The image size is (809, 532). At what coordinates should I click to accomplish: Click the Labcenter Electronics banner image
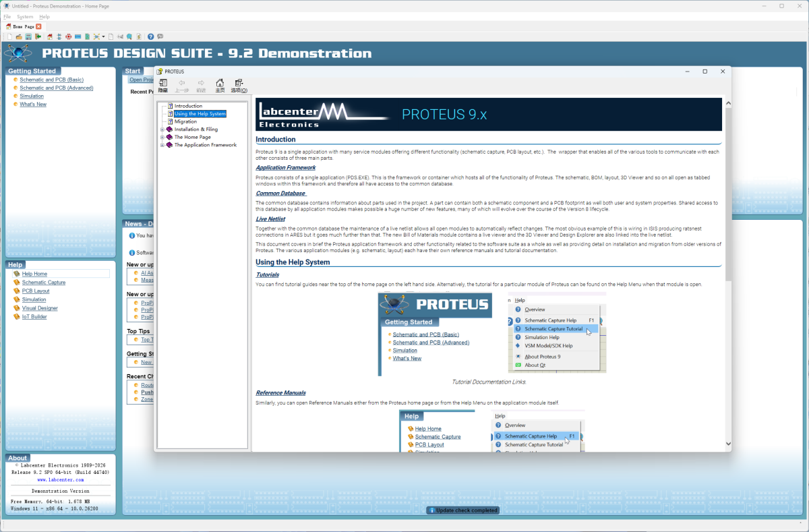[489, 114]
